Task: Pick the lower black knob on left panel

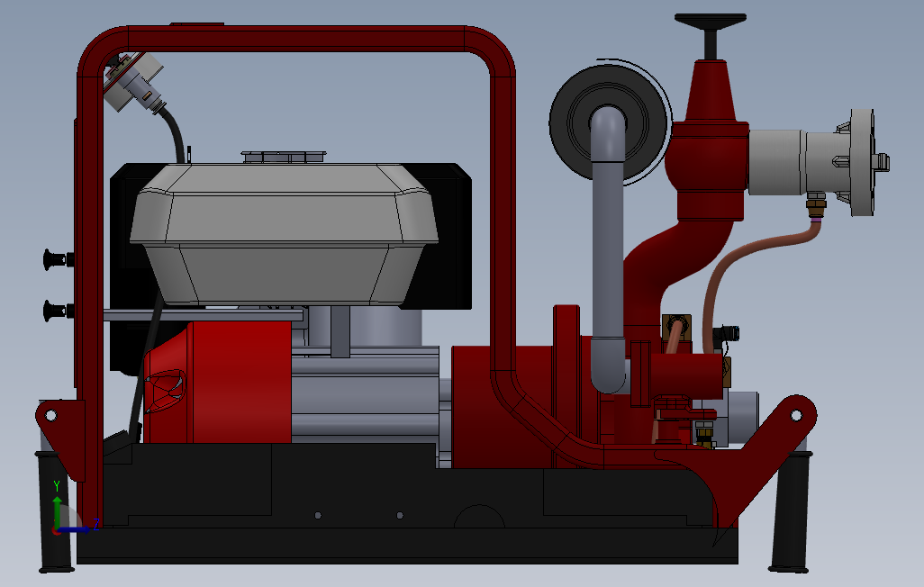Action: 57,311
